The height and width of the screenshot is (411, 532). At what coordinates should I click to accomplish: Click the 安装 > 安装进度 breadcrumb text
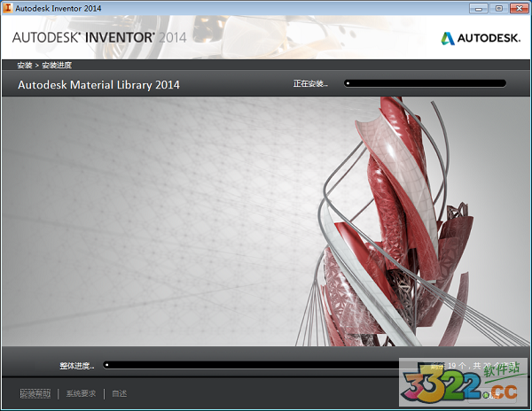(44, 65)
